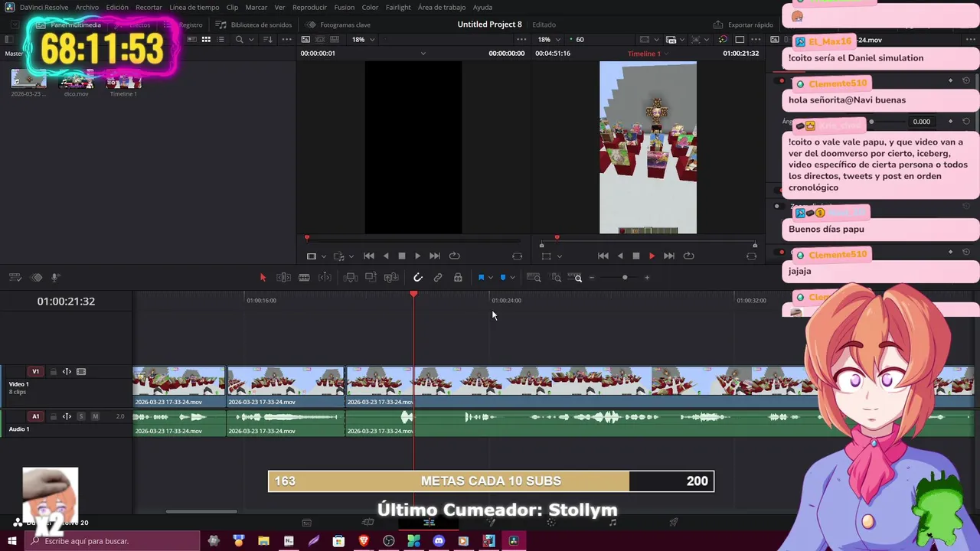Click A1 track auto select icon
Viewport: 980px width, 551px height.
(67, 416)
